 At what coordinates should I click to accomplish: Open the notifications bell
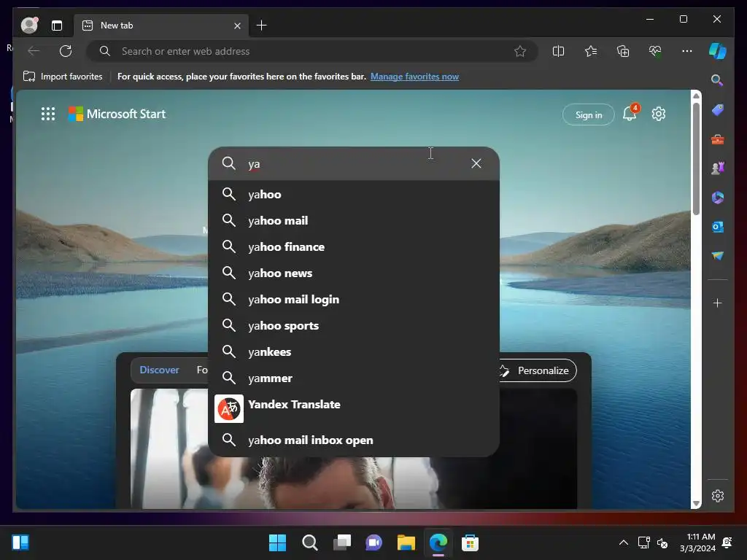(630, 114)
